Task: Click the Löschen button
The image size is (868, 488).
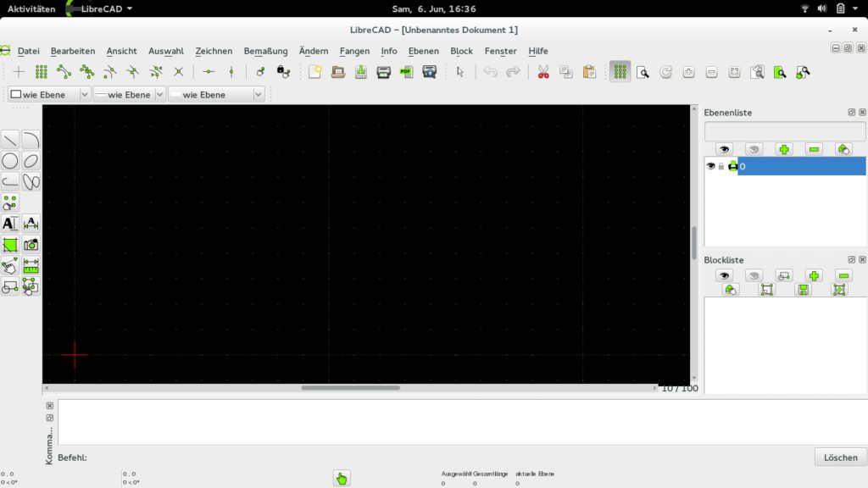Action: (840, 457)
